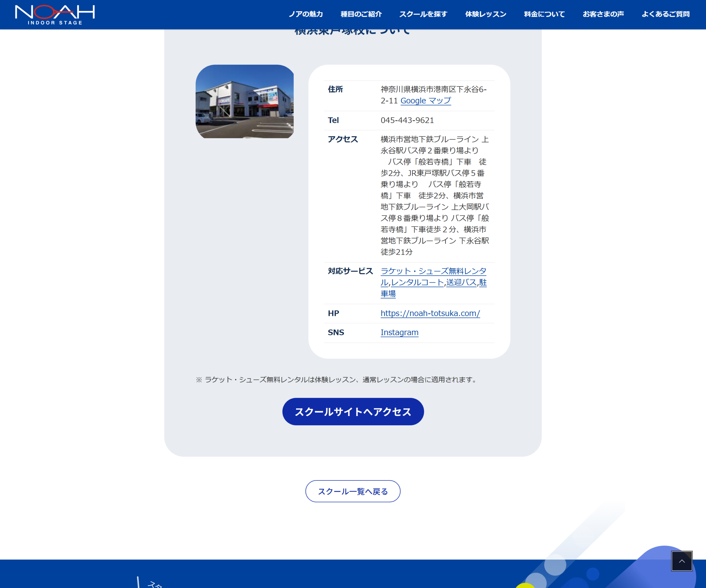This screenshot has width=706, height=588.
Task: View お客さまの声 from the header
Action: click(x=603, y=14)
